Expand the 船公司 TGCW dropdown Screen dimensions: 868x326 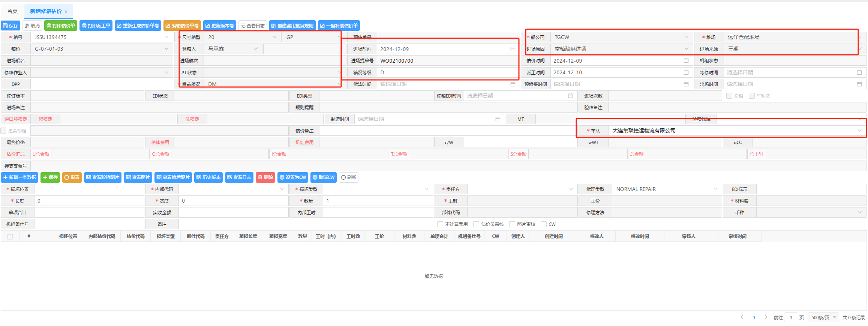(x=686, y=37)
